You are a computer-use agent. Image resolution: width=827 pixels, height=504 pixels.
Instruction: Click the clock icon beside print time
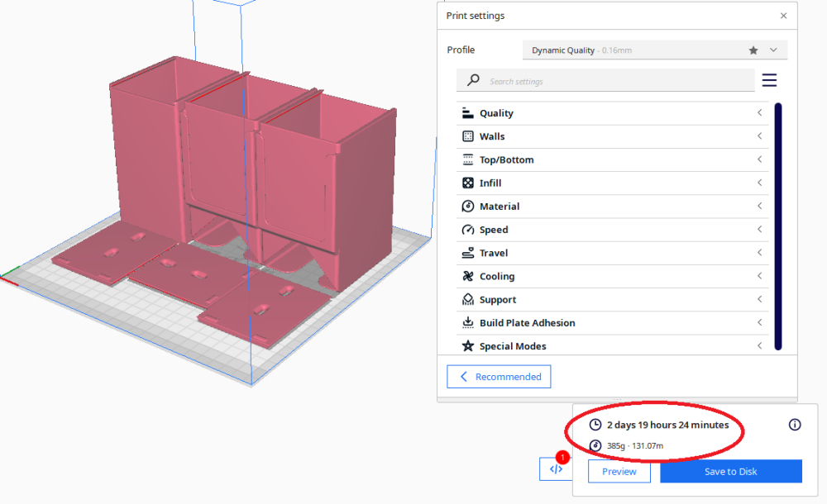click(595, 425)
